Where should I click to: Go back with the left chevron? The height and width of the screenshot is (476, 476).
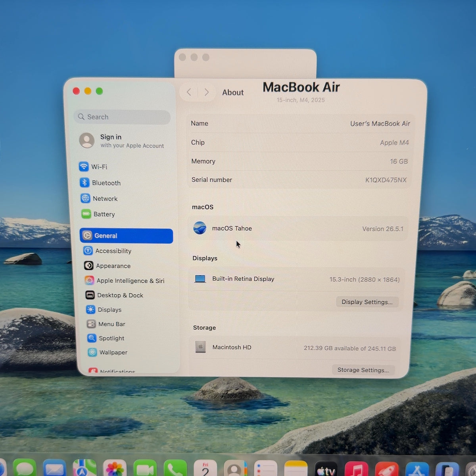coord(189,92)
